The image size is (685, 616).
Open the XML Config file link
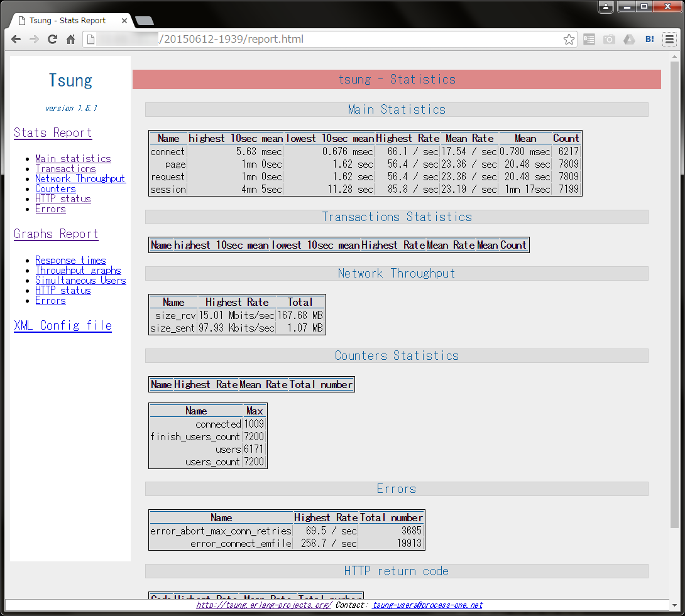[x=63, y=325]
